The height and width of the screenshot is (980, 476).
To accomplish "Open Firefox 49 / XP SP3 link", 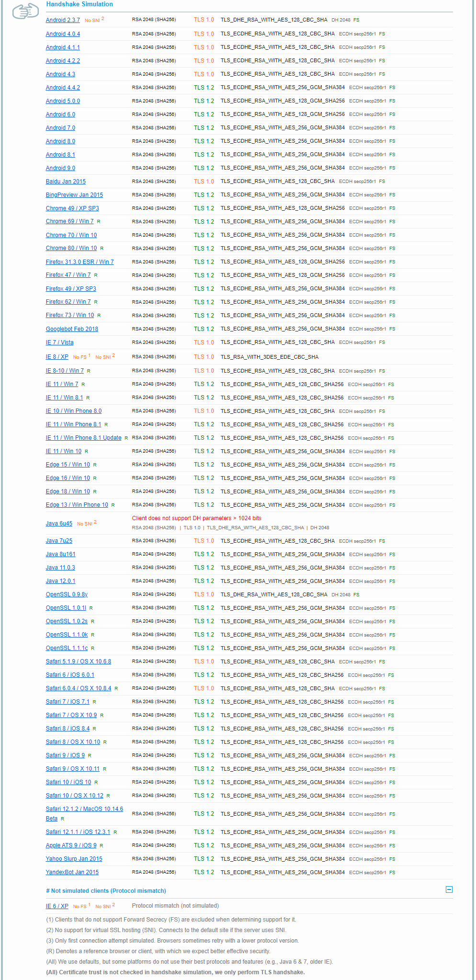I will pos(71,289).
